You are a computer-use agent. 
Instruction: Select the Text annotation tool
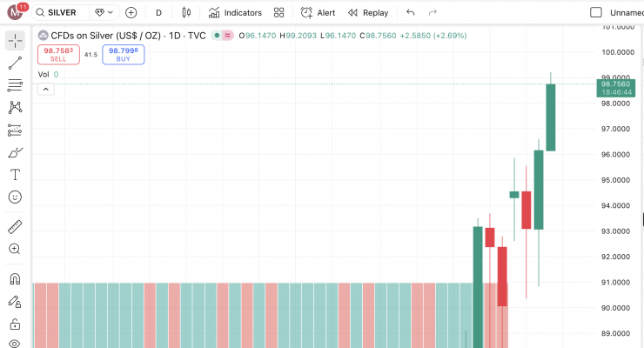click(x=15, y=174)
